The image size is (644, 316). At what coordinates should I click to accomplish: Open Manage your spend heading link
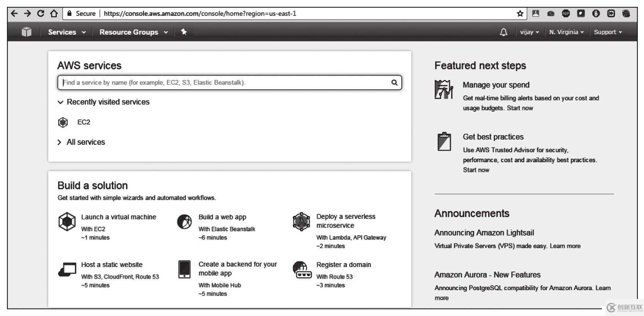(496, 85)
